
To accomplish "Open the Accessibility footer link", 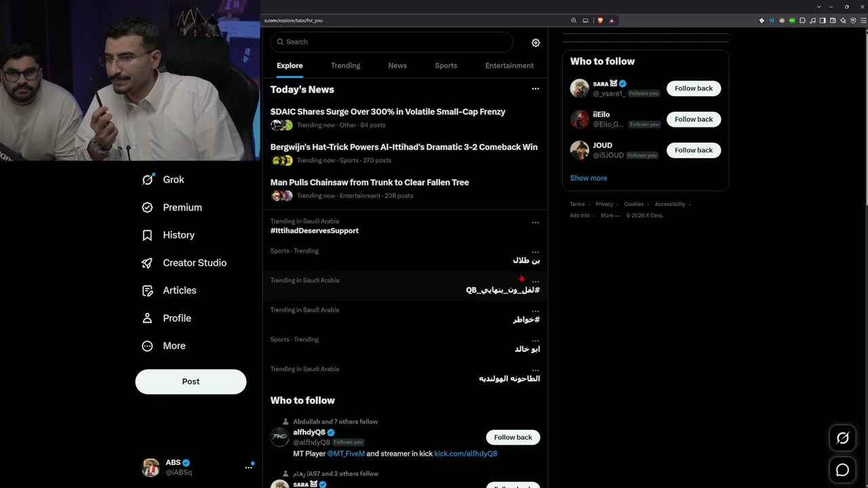I will (670, 204).
